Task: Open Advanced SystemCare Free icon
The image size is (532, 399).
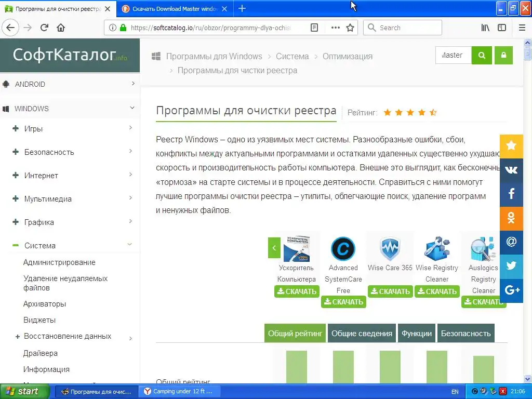Action: point(343,249)
